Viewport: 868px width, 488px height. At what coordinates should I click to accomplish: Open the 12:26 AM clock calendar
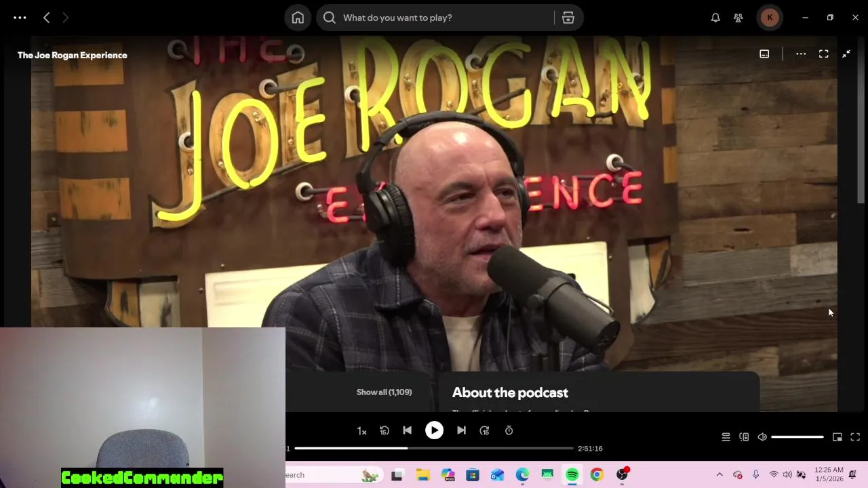tap(829, 474)
